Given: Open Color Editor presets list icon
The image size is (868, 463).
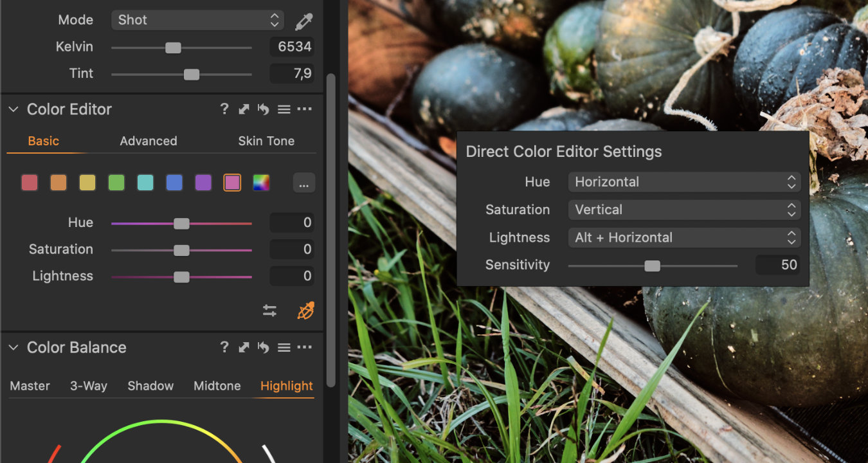Looking at the screenshot, I should [284, 110].
